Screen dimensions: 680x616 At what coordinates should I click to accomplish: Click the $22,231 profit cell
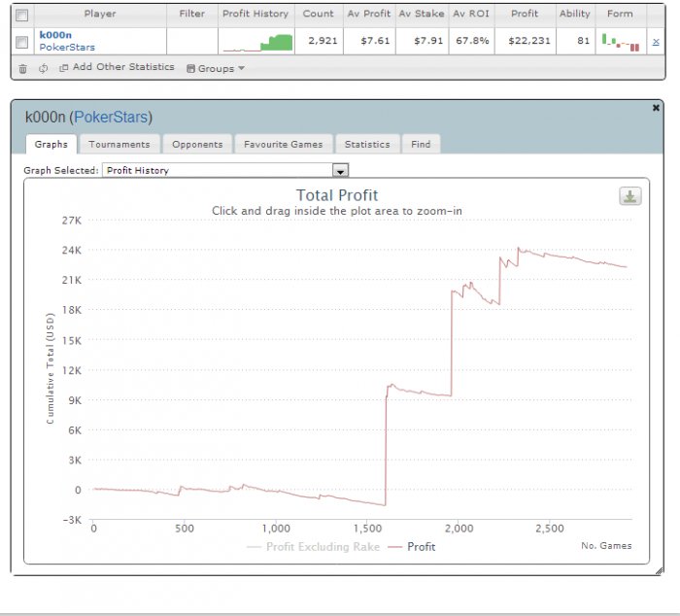(x=525, y=41)
